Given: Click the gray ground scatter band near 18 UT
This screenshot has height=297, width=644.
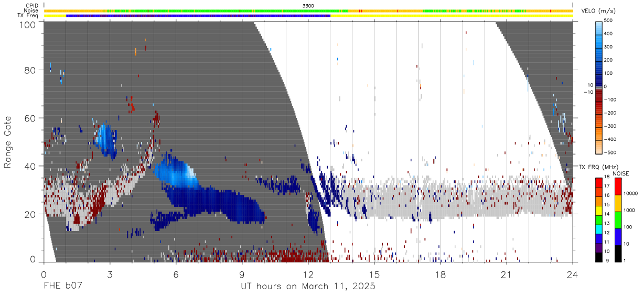Looking at the screenshot, I should point(441,199).
